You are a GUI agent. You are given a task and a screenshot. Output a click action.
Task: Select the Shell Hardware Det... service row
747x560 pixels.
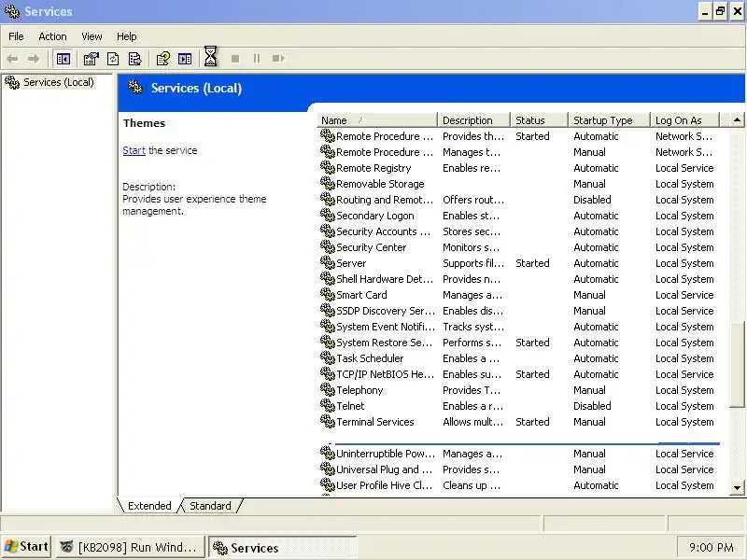click(x=519, y=279)
